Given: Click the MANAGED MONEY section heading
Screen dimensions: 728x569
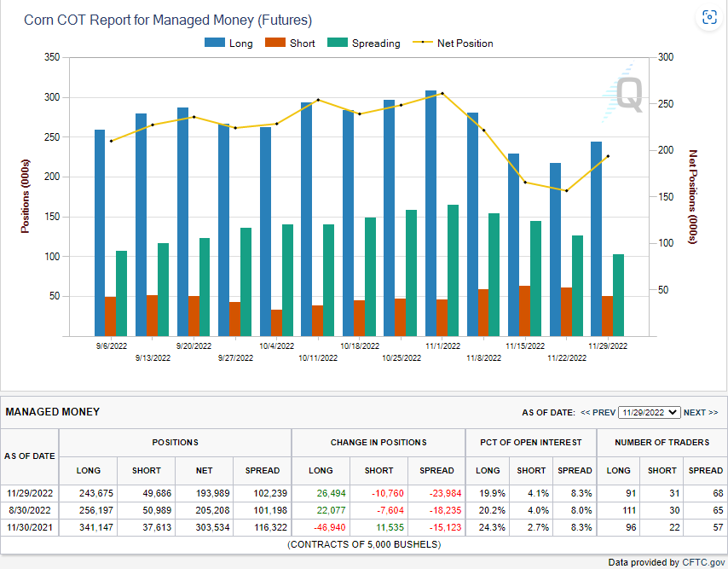Looking at the screenshot, I should tap(53, 412).
